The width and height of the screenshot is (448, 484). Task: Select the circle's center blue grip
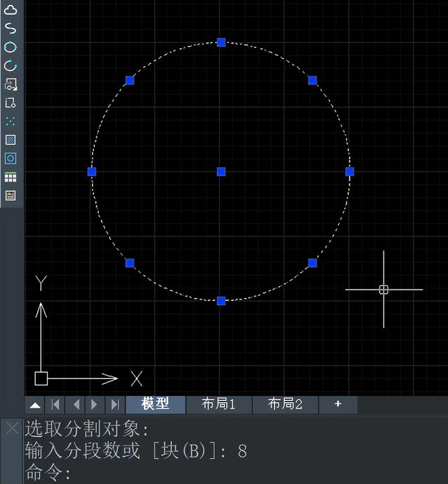point(221,172)
